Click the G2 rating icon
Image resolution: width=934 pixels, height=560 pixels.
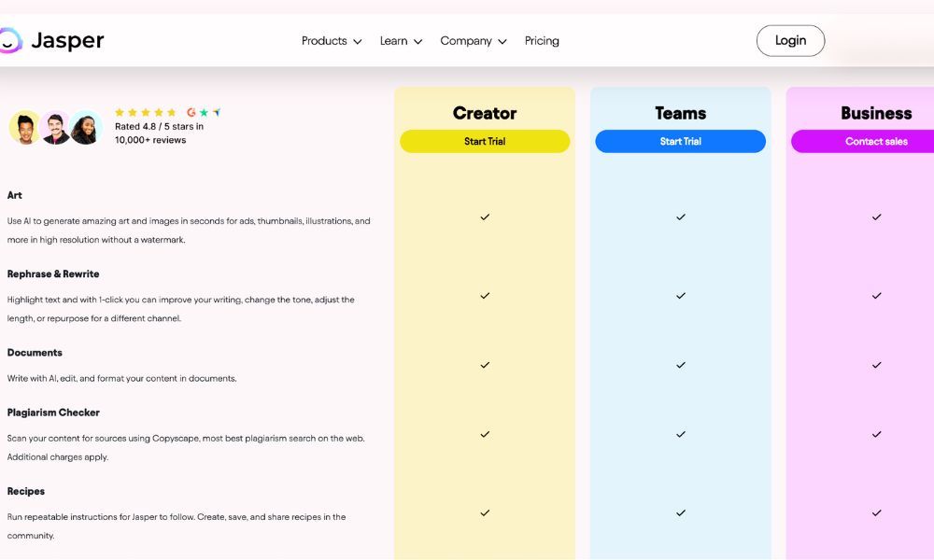pyautogui.click(x=191, y=112)
